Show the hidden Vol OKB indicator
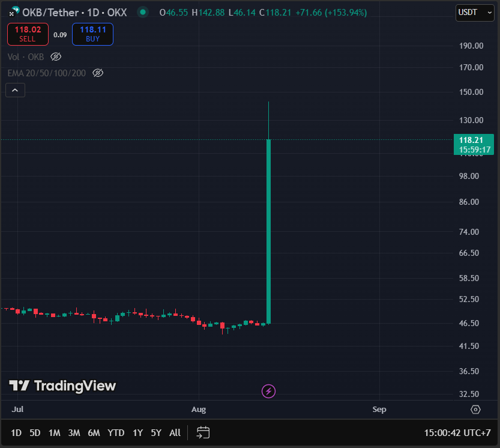The image size is (500, 448). [x=56, y=57]
